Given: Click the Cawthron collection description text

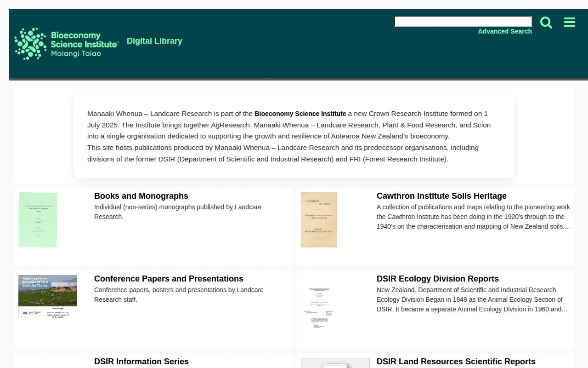Looking at the screenshot, I should pyautogui.click(x=474, y=217).
